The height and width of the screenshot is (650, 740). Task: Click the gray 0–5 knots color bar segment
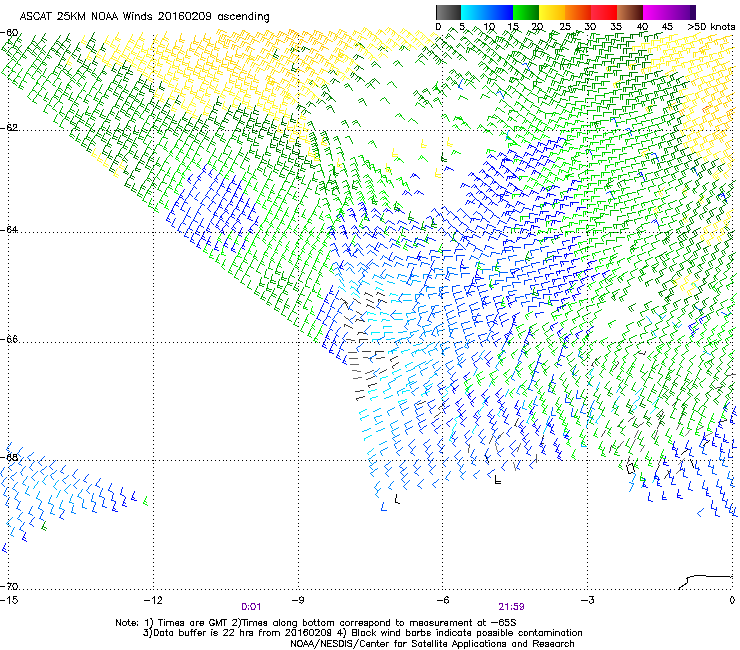click(448, 12)
